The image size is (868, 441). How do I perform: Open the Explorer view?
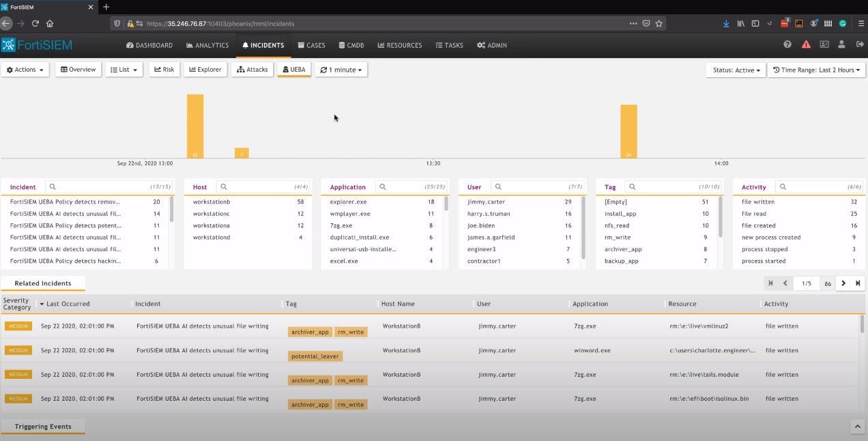tap(205, 69)
